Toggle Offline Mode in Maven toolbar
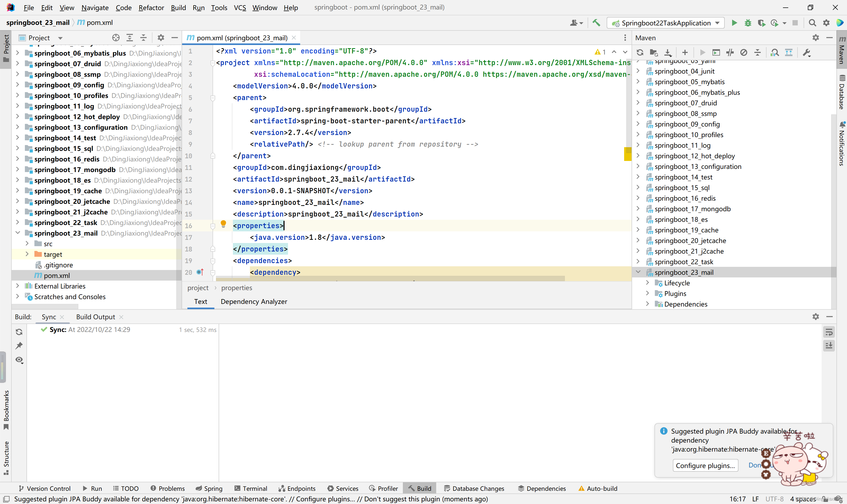 tap(729, 52)
